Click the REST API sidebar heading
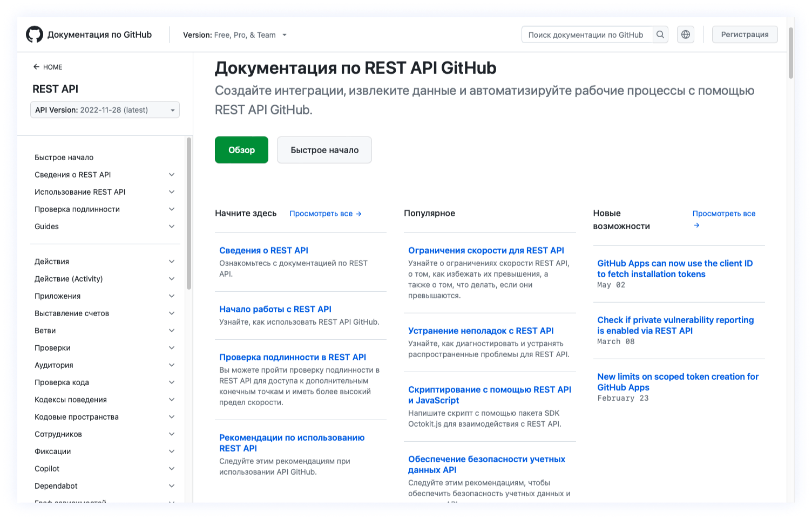Viewport: 812px width, 520px height. pyautogui.click(x=55, y=89)
